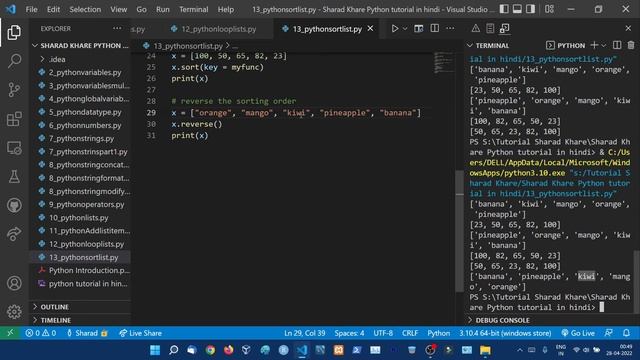This screenshot has width=640, height=360.
Task: Open 9_pythonoperators.py file
Action: point(80,204)
